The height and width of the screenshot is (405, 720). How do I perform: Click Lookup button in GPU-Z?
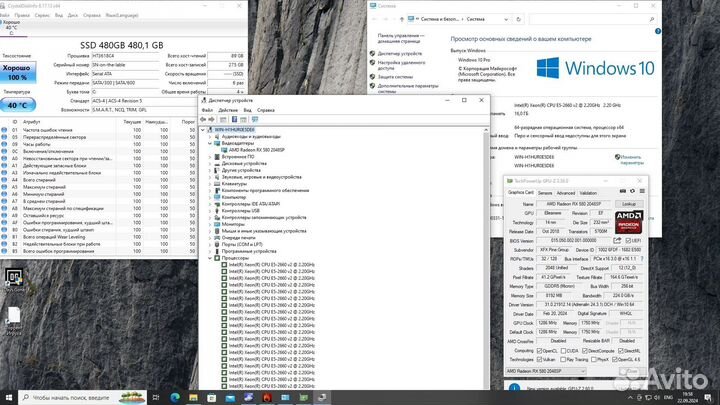629,204
